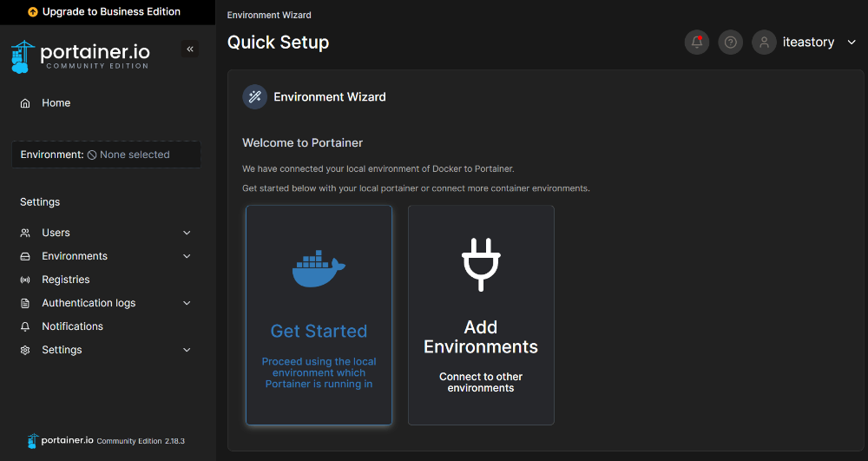868x461 pixels.
Task: Click 'Connect to other environments' text
Action: pos(481,382)
